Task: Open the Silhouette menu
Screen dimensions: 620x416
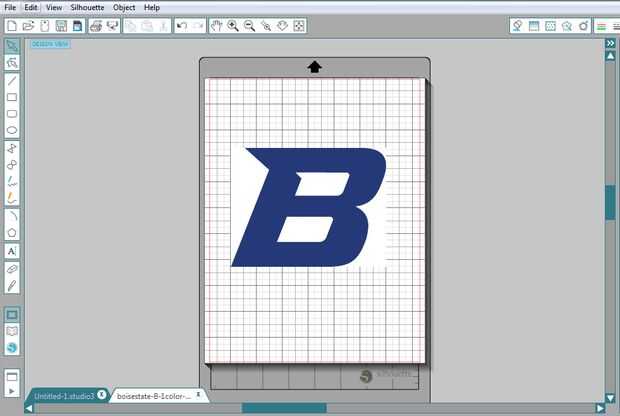Action: (87, 8)
